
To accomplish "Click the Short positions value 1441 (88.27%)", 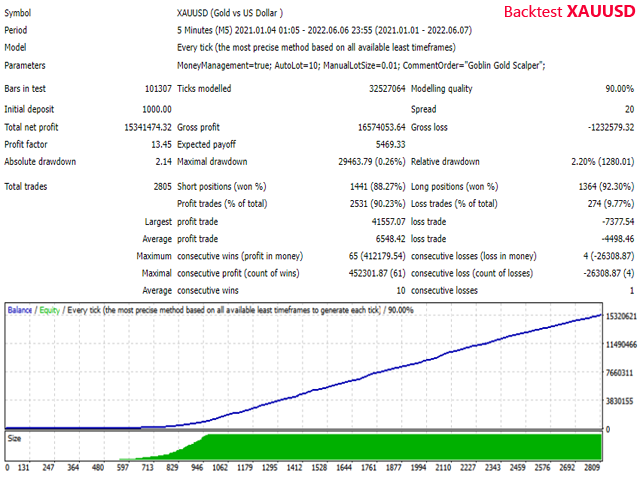I will (378, 187).
